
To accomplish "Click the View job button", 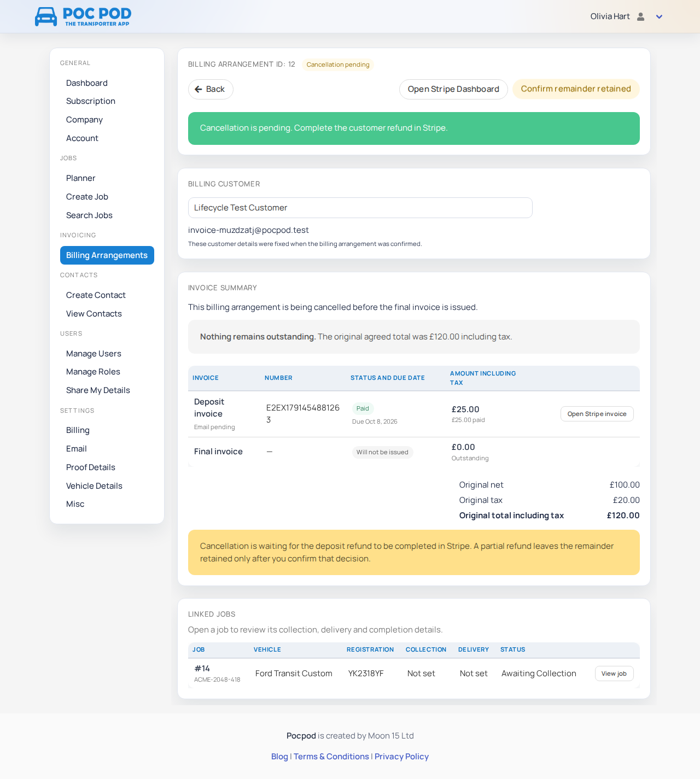I will click(x=614, y=673).
